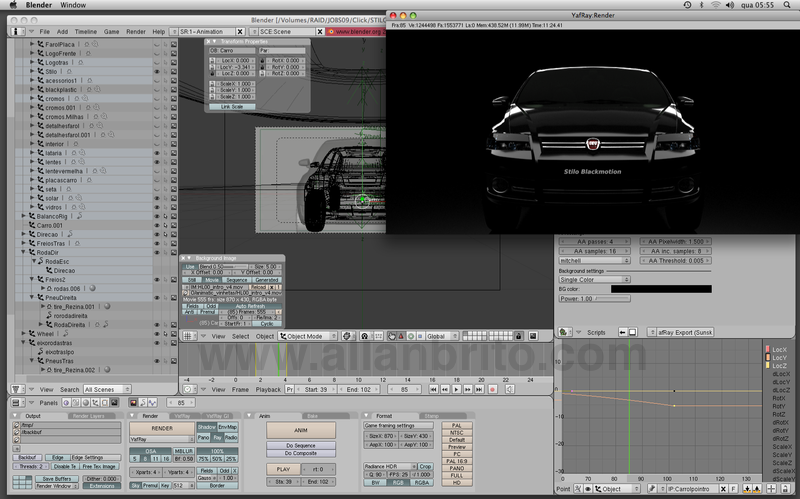Screen dimensions: 800x499
Task: Toggle the Ray tracing option
Action: click(217, 438)
